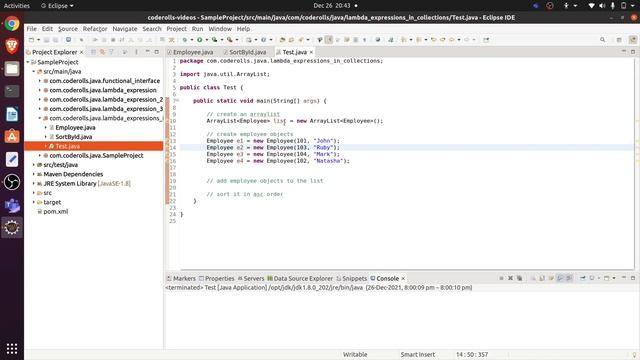
Task: Switch to Data Source Explorer tab
Action: tap(300, 278)
